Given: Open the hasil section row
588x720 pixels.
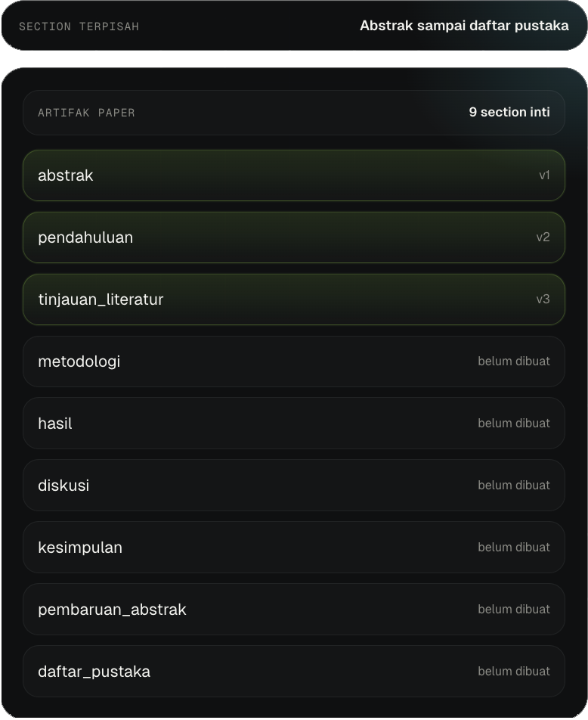Looking at the screenshot, I should click(294, 424).
